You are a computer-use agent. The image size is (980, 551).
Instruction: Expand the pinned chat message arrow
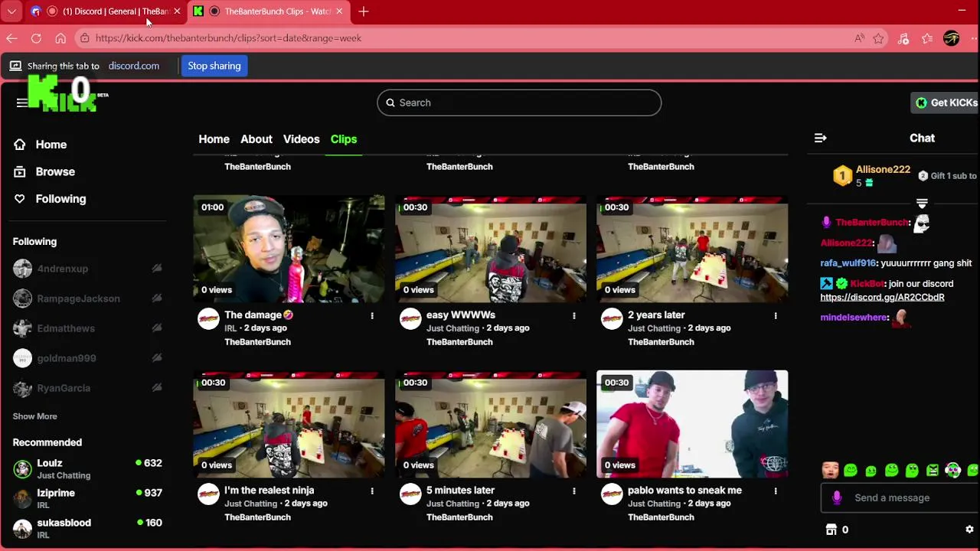tap(922, 204)
